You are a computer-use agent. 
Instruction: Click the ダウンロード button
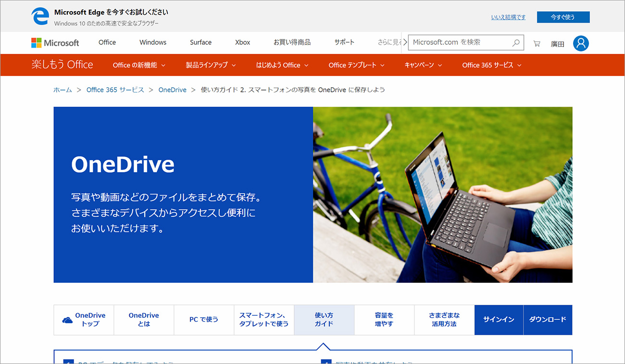point(548,320)
